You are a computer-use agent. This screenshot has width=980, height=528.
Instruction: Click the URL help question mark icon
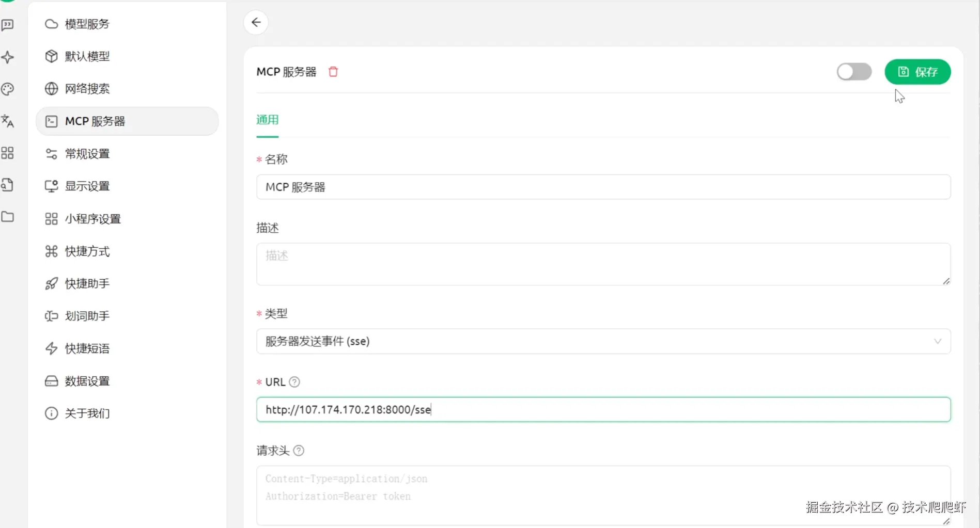point(294,382)
